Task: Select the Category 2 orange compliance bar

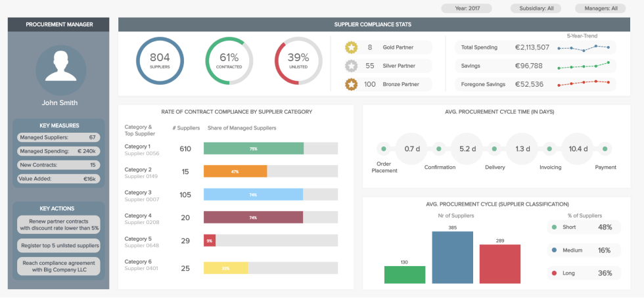Action: click(235, 172)
